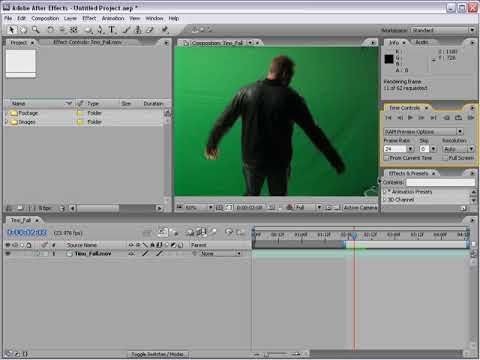The width and height of the screenshot is (480, 360).
Task: Open the Effect menu
Action: (89, 18)
